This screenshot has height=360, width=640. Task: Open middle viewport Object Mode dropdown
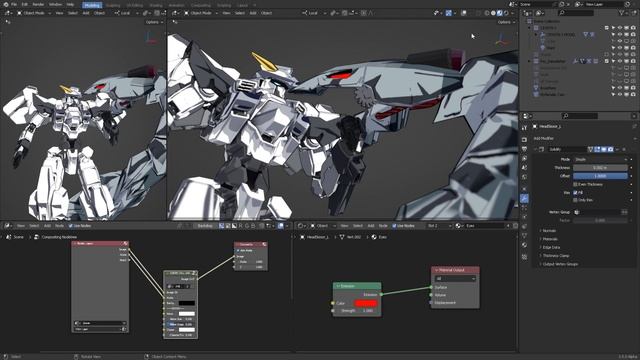(201, 13)
